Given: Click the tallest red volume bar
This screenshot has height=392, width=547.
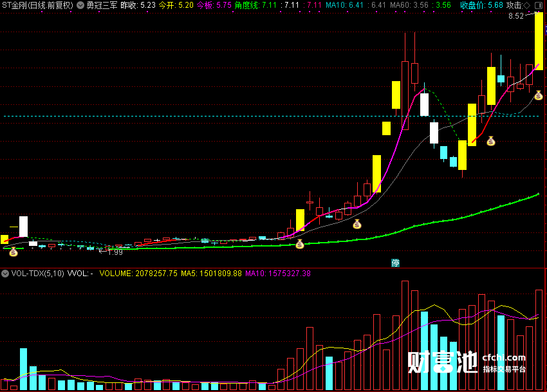Looking at the screenshot, I should pos(405,335).
